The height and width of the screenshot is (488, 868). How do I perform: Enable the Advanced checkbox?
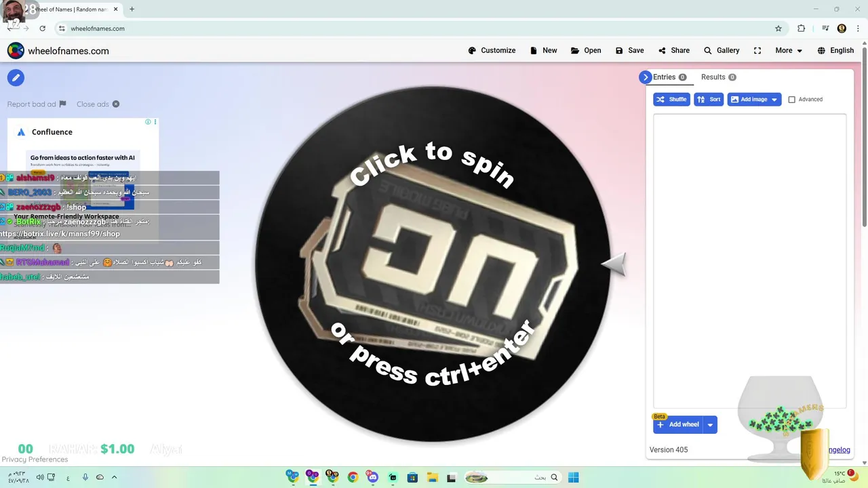point(791,100)
